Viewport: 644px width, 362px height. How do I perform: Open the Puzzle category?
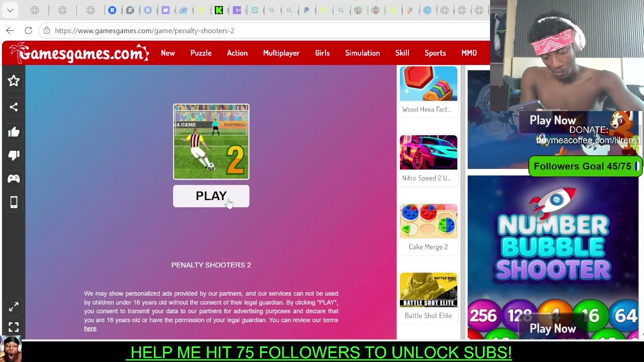pyautogui.click(x=201, y=53)
